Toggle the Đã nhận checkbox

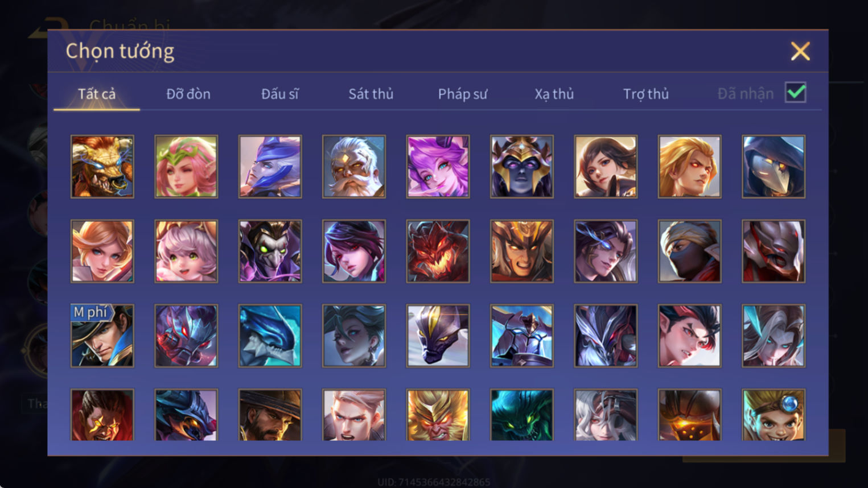point(795,93)
